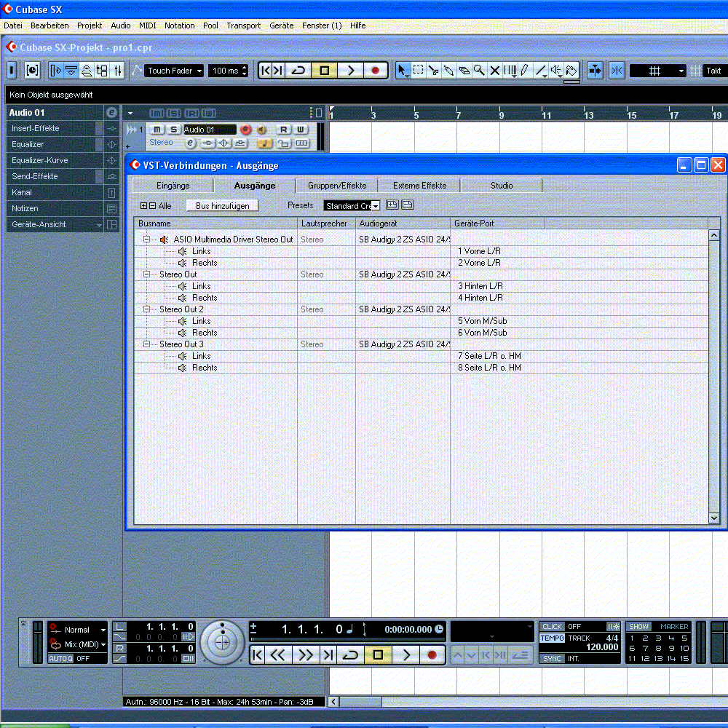Open the grid type dropdown

658,71
